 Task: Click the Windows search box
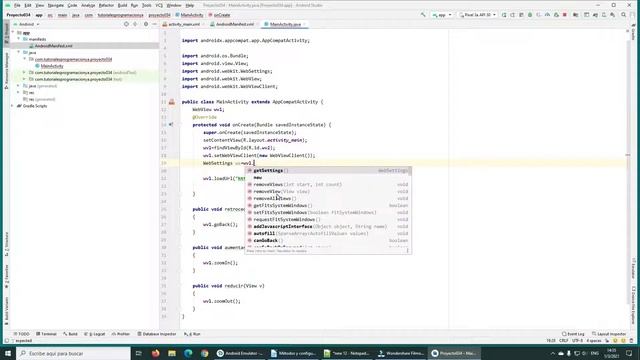[73, 353]
